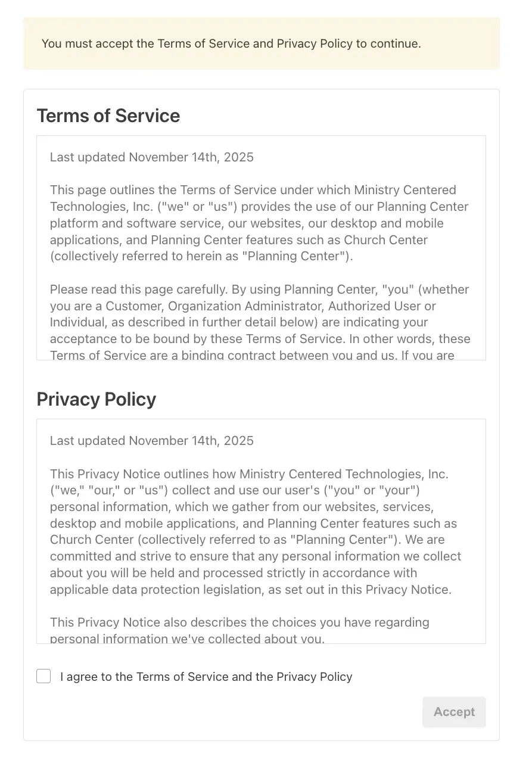This screenshot has width=532, height=766.
Task: Click "Privacy Policy" text in the banner
Action: click(312, 43)
